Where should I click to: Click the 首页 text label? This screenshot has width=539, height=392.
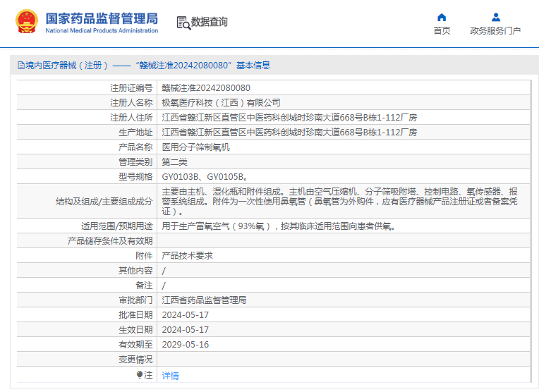point(442,30)
